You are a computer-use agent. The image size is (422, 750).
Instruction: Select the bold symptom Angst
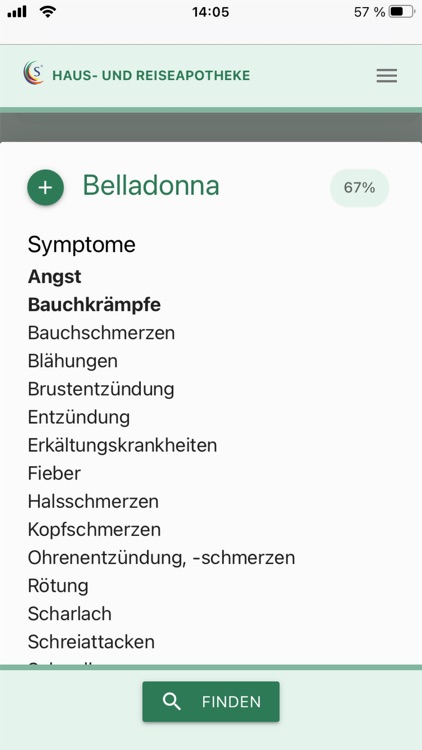tap(55, 276)
